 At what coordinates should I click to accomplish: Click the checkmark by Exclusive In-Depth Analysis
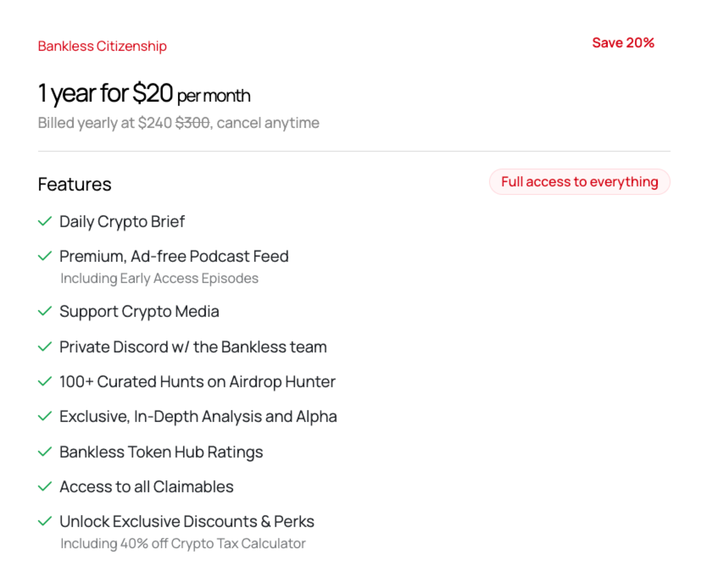pyautogui.click(x=45, y=416)
